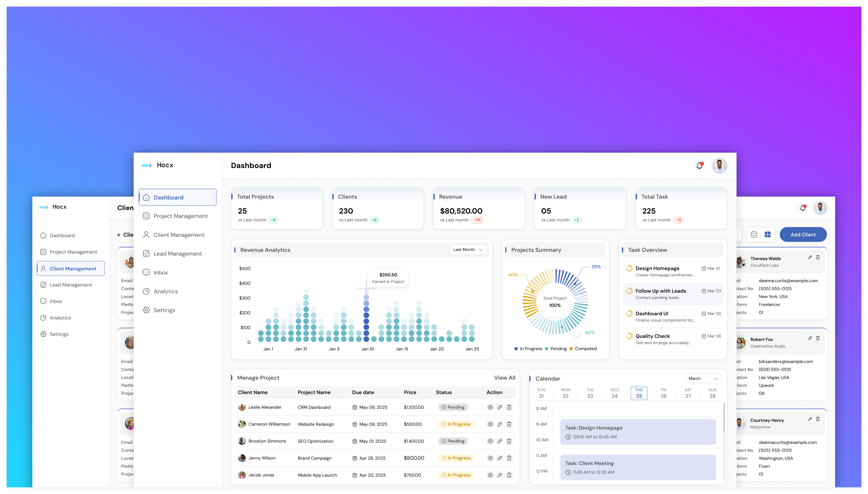This screenshot has width=868, height=494.
Task: Open the Follow Up with Leads task
Action: pyautogui.click(x=673, y=294)
